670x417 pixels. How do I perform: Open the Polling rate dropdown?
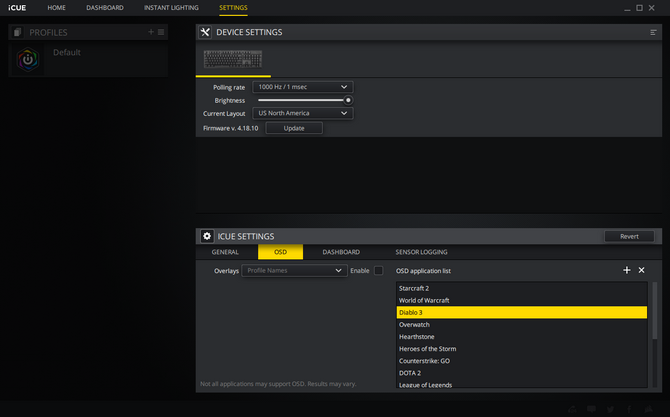click(303, 87)
